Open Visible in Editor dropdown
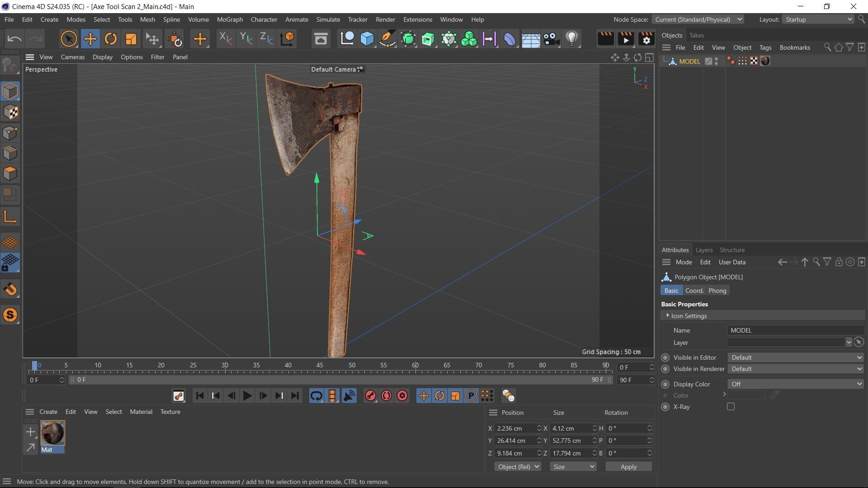The width and height of the screenshot is (868, 488). (795, 357)
